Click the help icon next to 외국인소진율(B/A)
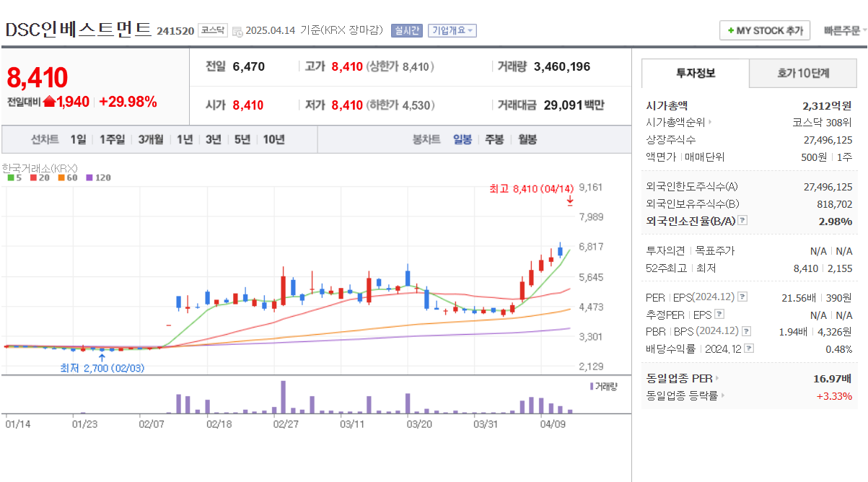 point(742,221)
